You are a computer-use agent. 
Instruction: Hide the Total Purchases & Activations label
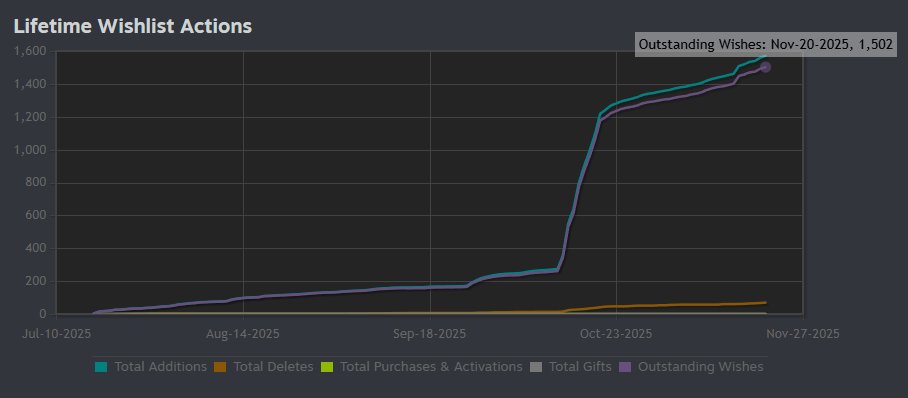(x=431, y=367)
